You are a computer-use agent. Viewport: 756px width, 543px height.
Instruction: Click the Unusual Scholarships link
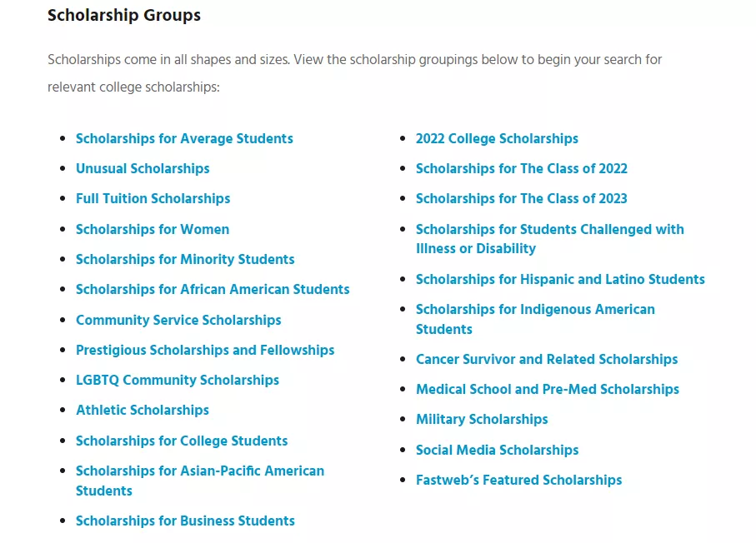point(143,168)
